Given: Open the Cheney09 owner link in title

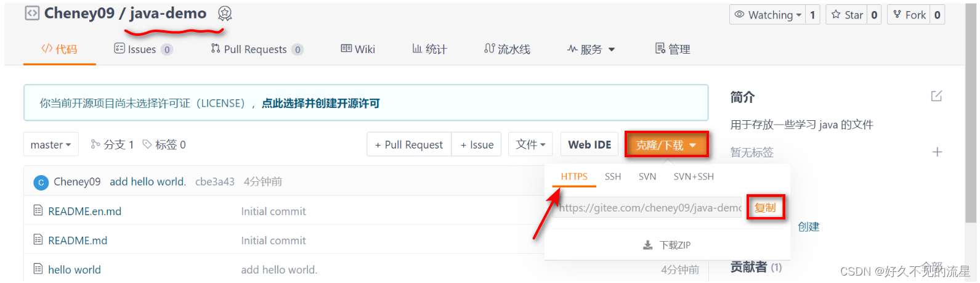Looking at the screenshot, I should 79,13.
